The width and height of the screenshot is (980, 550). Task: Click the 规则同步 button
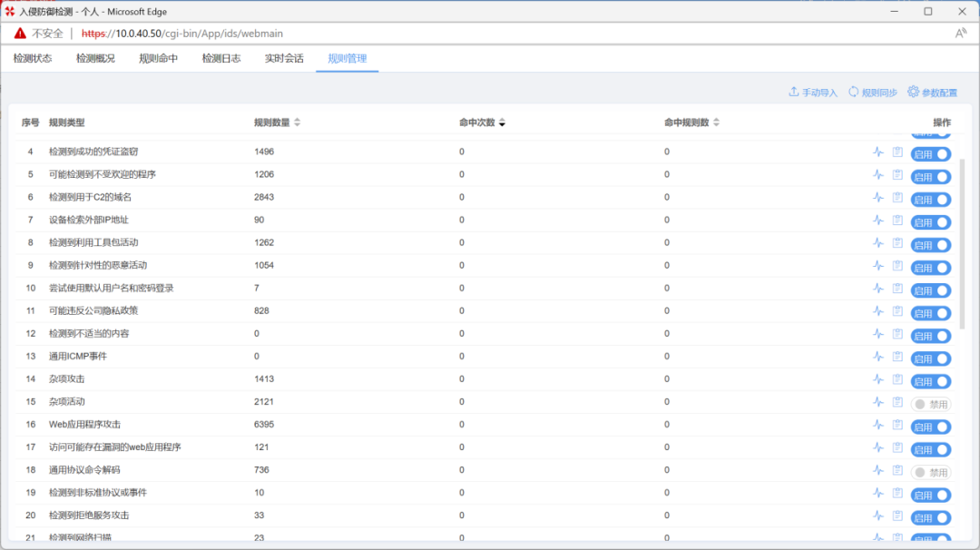pyautogui.click(x=873, y=93)
